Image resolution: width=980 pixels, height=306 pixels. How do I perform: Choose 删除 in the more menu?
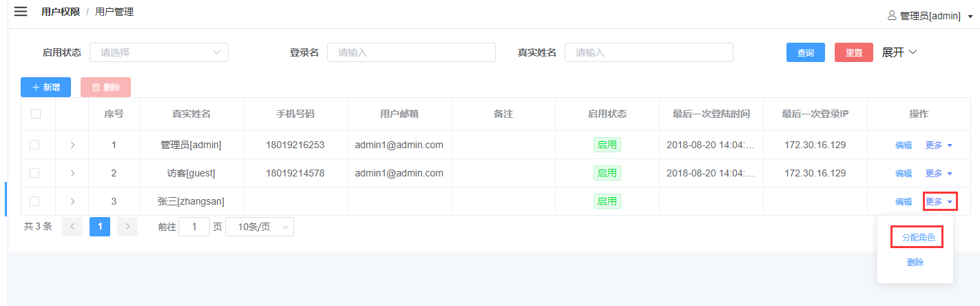tap(915, 263)
